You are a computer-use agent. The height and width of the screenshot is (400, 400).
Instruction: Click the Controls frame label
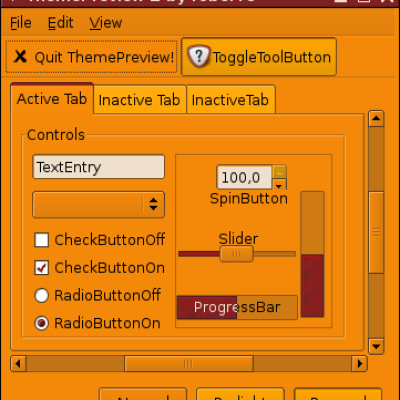click(x=56, y=135)
